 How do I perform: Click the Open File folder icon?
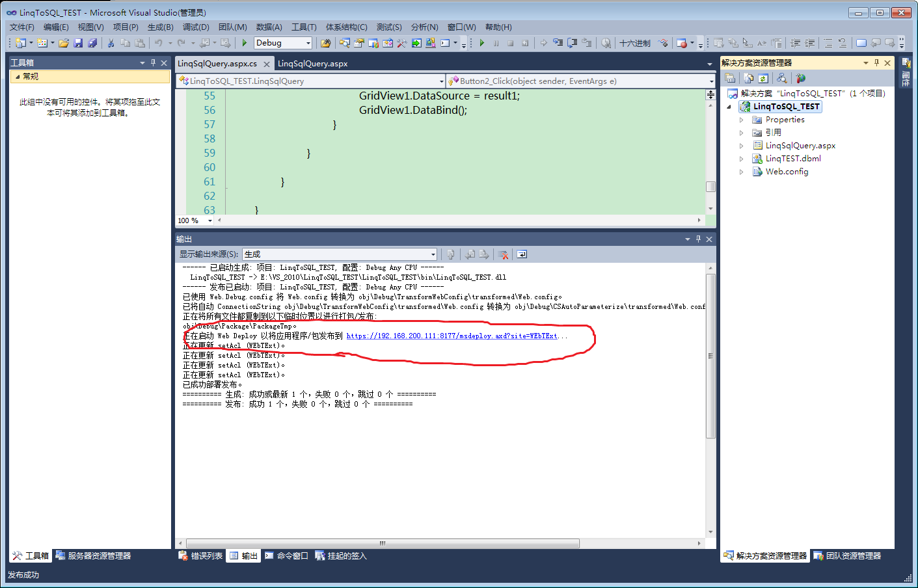[x=63, y=43]
